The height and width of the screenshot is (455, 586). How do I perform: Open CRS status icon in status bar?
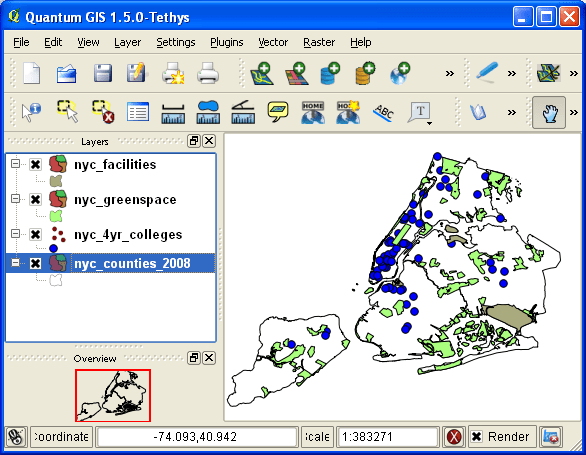coord(550,437)
